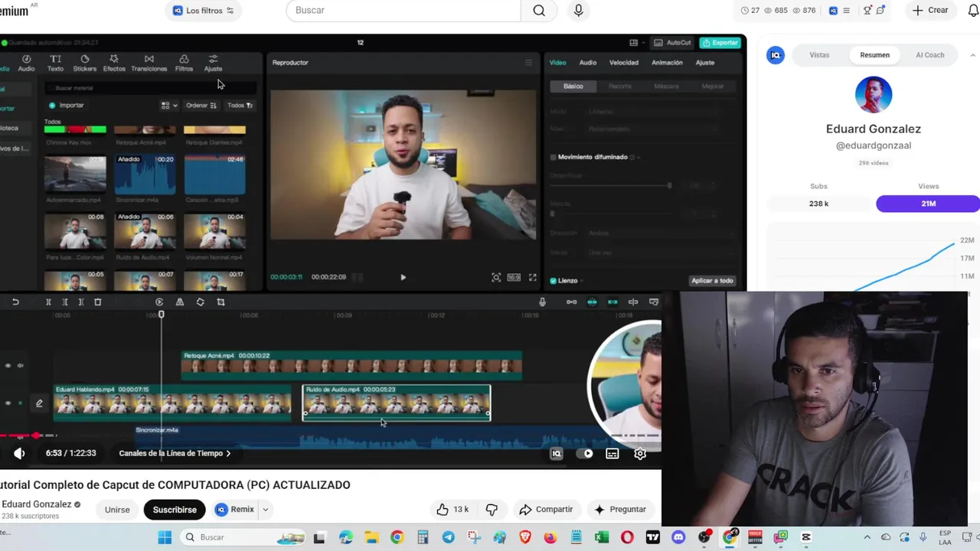This screenshot has width=980, height=551.
Task: Click the Exportar button in CapCut
Action: click(x=720, y=43)
